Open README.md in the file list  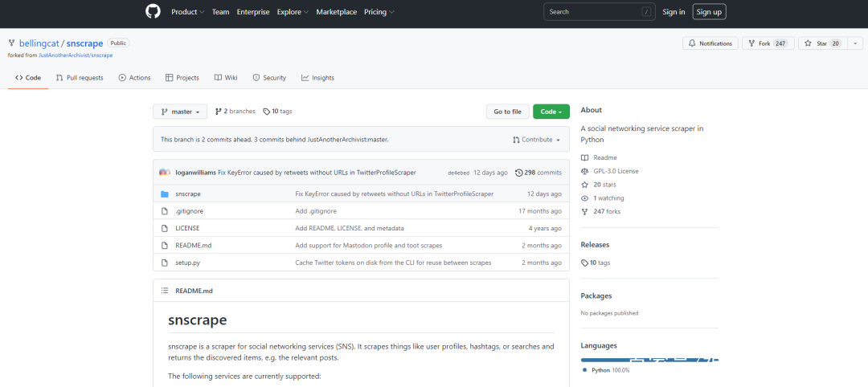[193, 246]
